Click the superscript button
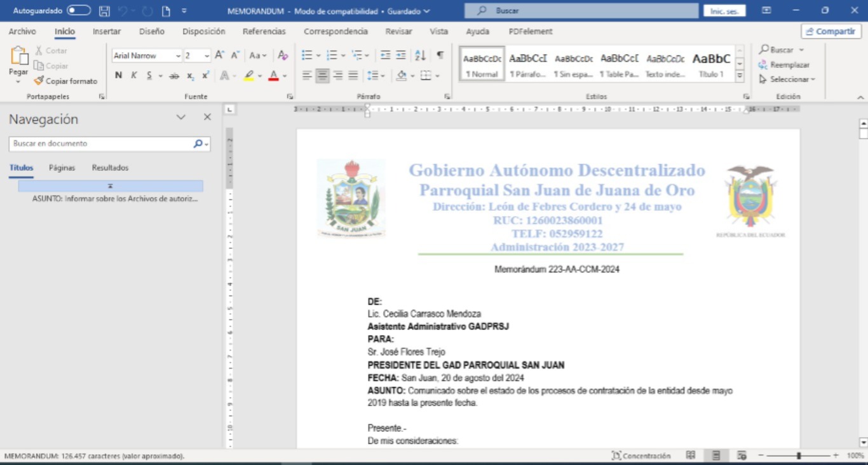 (205, 75)
